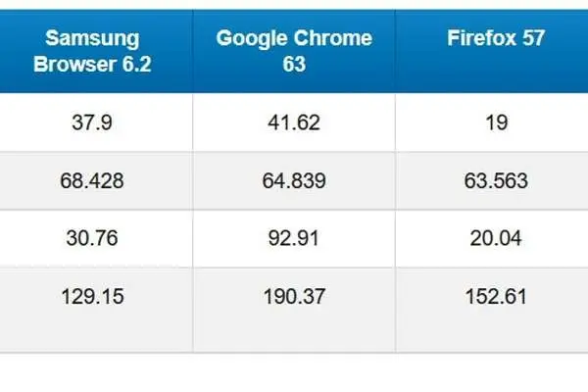Select the Google Chrome 63 column header
Viewport: 588px width, 392px height.
[294, 51]
